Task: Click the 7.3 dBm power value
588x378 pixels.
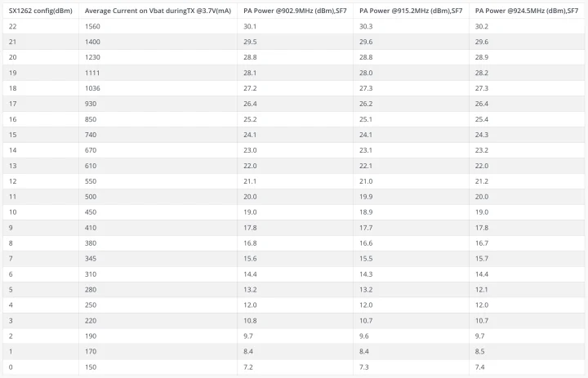Action: click(364, 367)
